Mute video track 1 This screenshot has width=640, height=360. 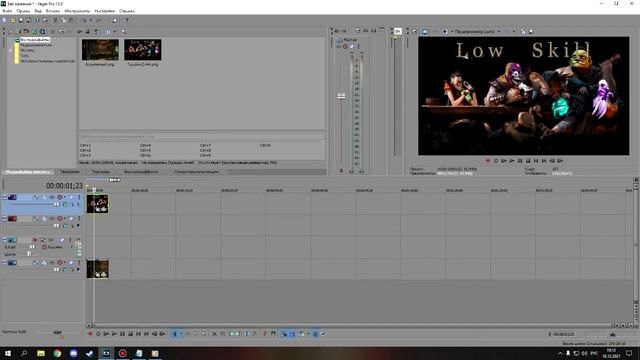pos(71,197)
